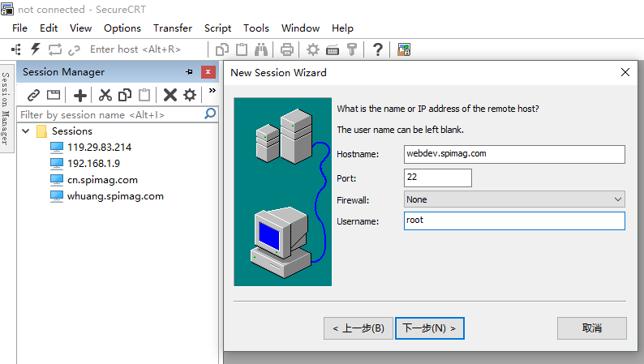Open the Edit menu
This screenshot has height=364, width=644.
[x=49, y=28]
